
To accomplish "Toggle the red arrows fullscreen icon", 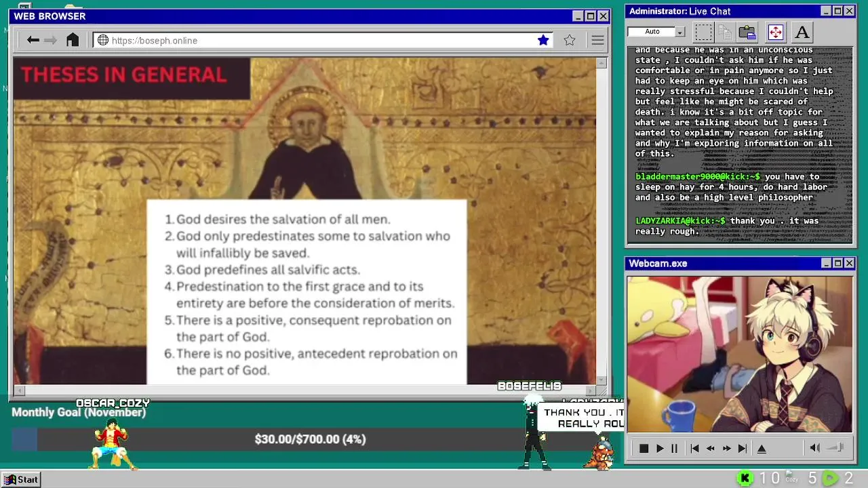I will click(x=775, y=32).
